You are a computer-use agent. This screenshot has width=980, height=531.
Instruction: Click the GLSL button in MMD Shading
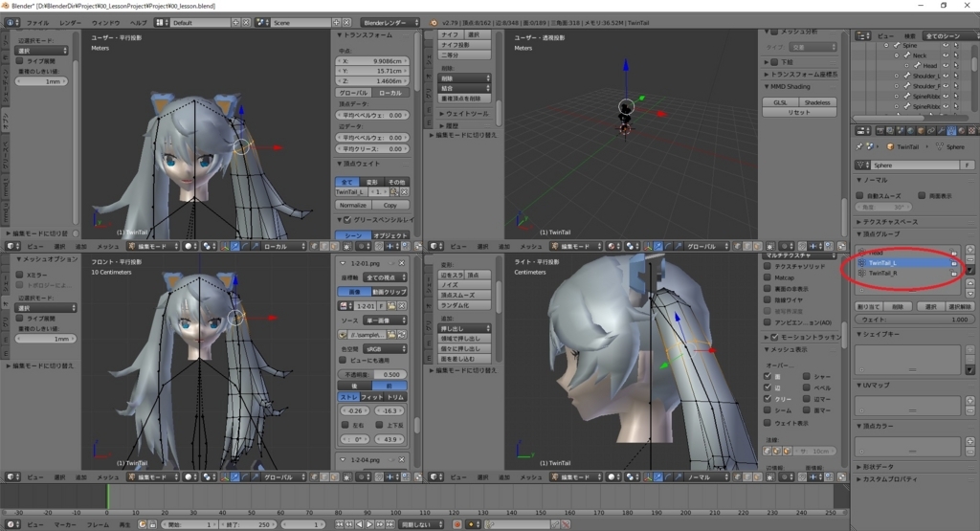780,102
